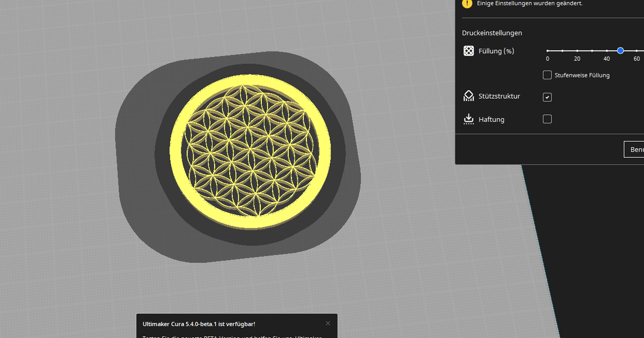Viewport: 644px width, 338px height.
Task: Set infill slider to 0 percent tick
Action: point(547,50)
